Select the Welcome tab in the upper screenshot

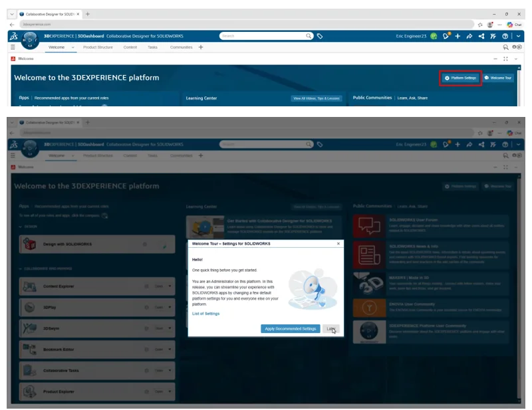pyautogui.click(x=57, y=47)
